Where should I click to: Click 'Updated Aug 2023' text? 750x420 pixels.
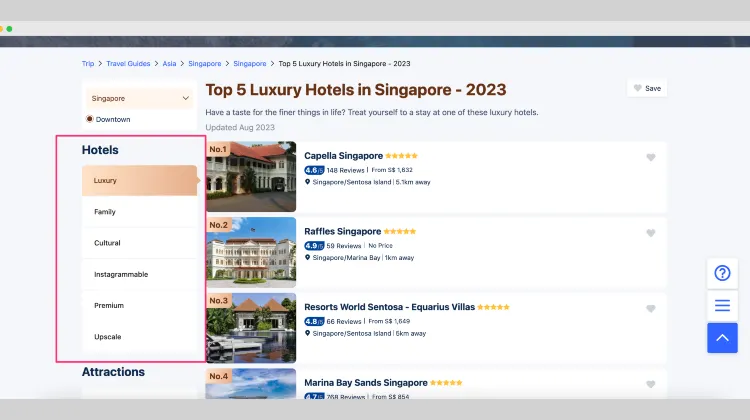tap(240, 127)
